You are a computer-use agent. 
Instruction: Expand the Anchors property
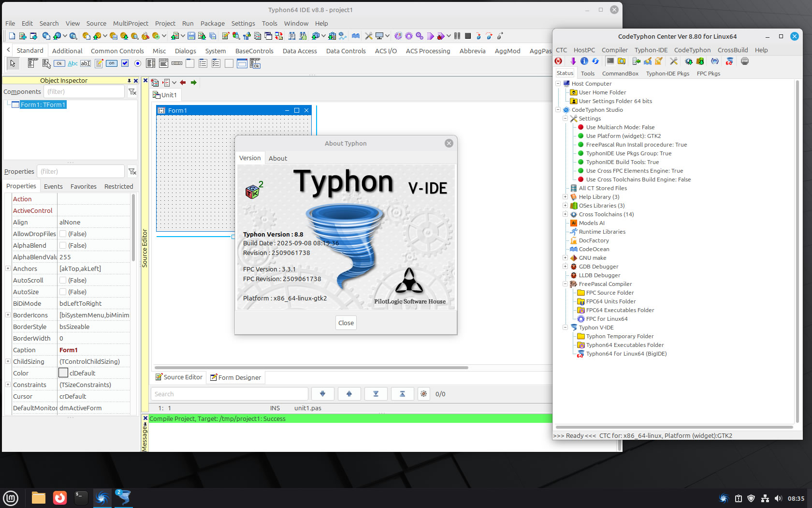pyautogui.click(x=8, y=269)
